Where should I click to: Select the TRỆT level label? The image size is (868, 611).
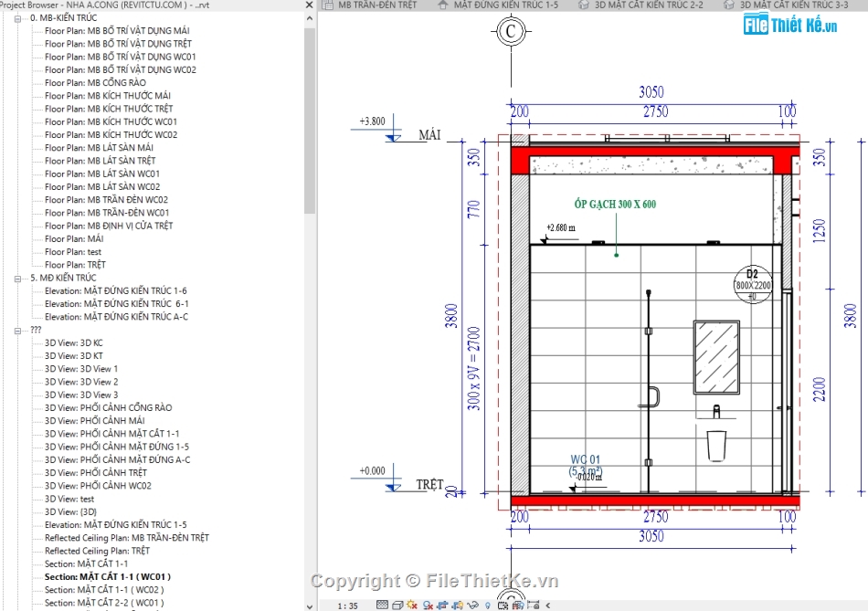pyautogui.click(x=429, y=485)
